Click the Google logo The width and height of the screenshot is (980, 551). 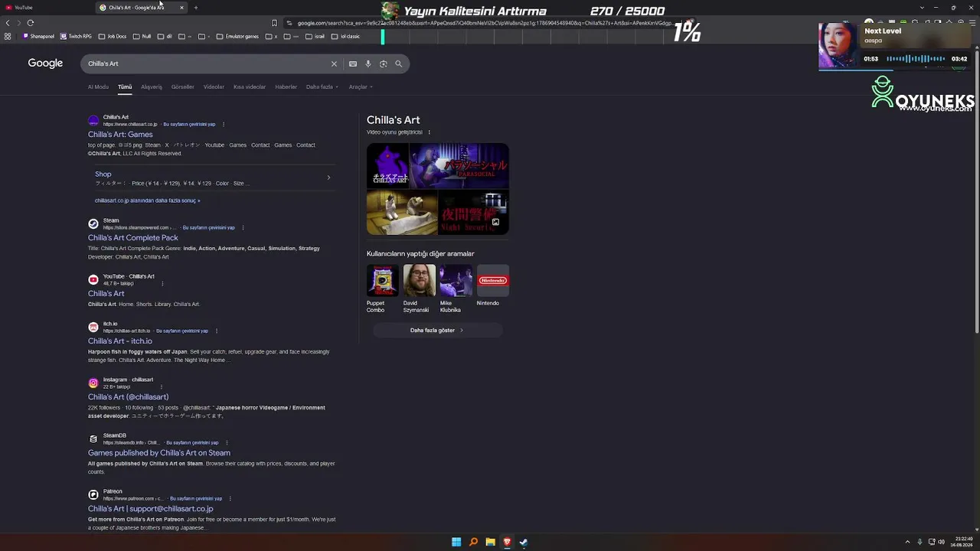[x=45, y=64]
